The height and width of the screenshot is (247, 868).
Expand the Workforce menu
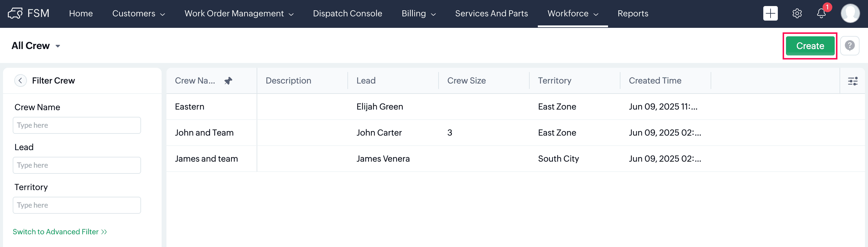click(x=573, y=14)
